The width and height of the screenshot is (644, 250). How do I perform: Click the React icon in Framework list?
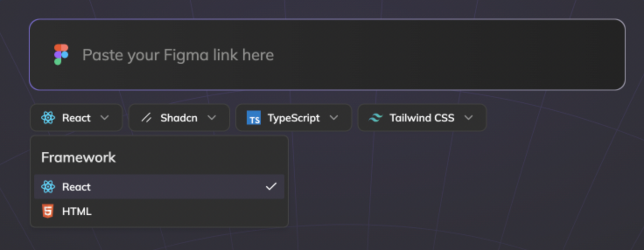(48, 187)
